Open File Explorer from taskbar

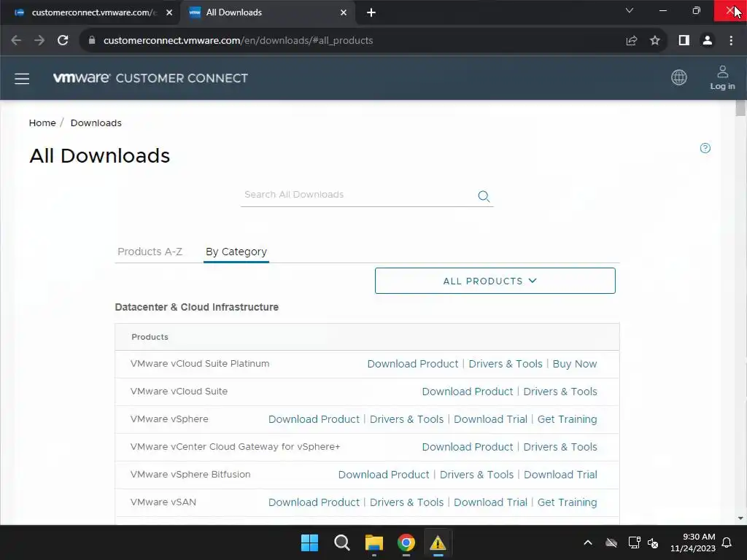click(374, 542)
